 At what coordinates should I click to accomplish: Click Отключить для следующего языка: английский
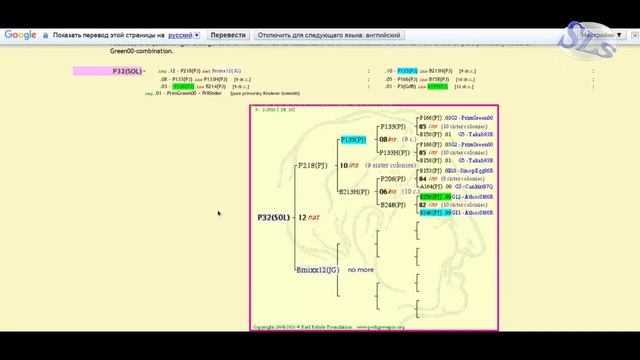click(x=329, y=35)
